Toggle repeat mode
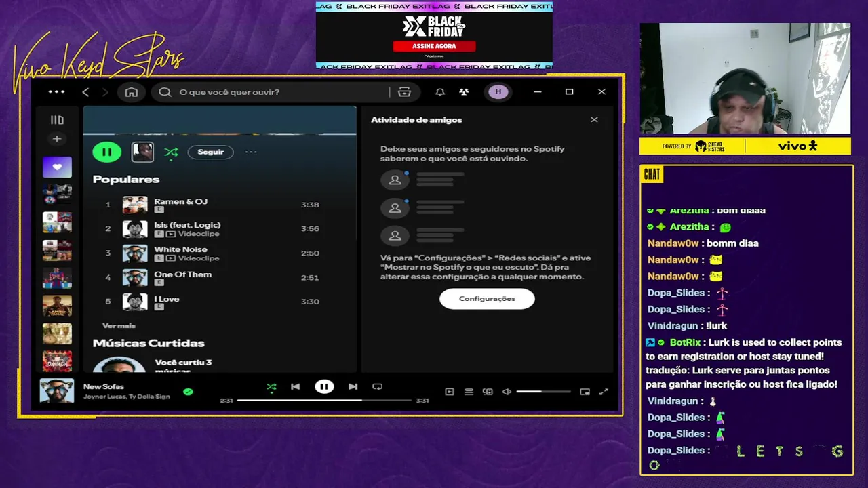 coord(378,387)
